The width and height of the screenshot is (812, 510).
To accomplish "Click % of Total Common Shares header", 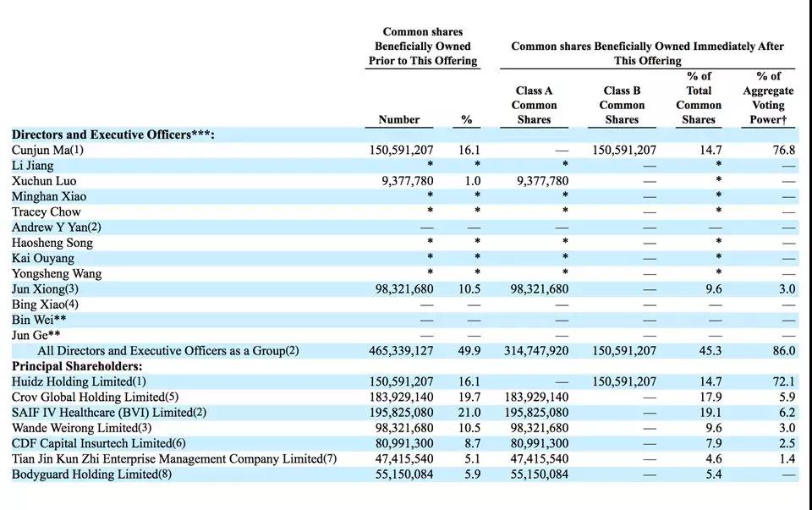I will click(x=699, y=98).
